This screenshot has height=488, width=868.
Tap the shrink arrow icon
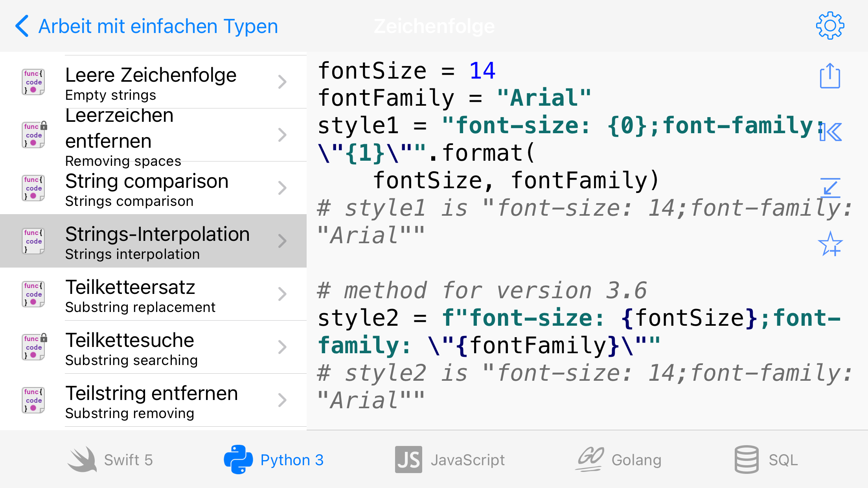tap(830, 187)
